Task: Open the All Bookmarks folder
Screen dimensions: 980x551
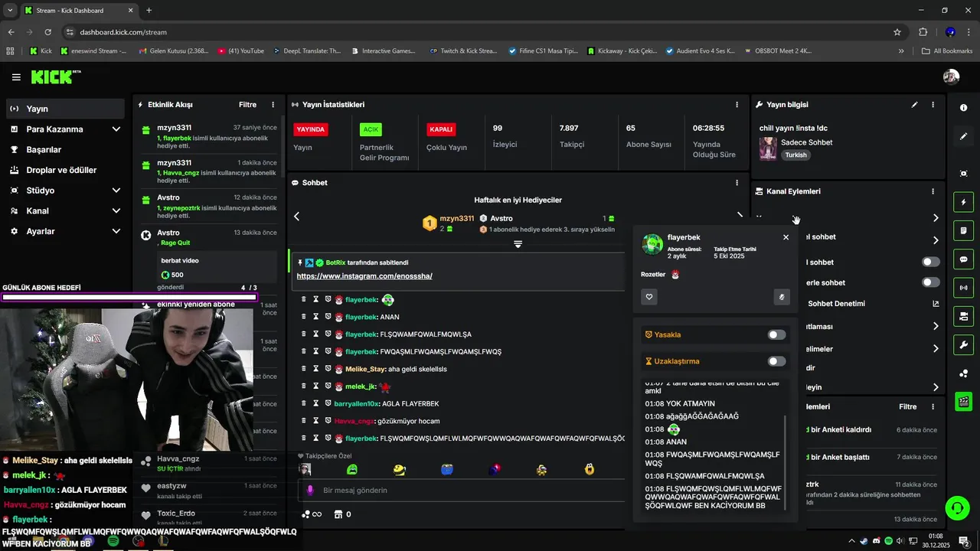Action: (x=948, y=51)
